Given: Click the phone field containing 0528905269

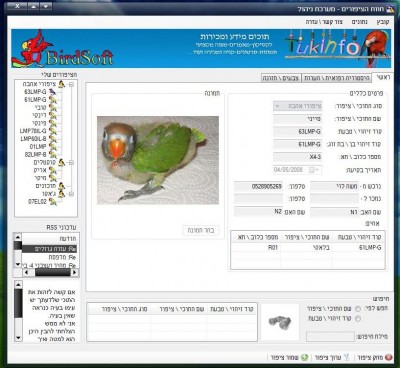Looking at the screenshot, I should click(258, 186).
